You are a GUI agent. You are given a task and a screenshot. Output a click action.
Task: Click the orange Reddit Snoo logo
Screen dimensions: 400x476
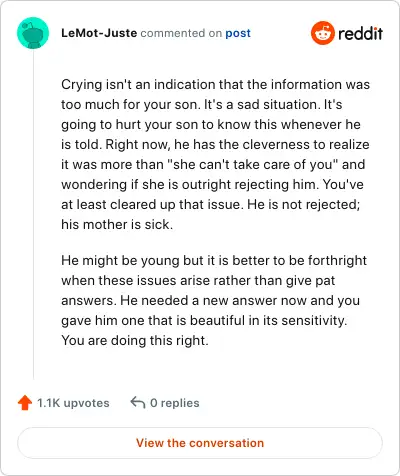[322, 33]
